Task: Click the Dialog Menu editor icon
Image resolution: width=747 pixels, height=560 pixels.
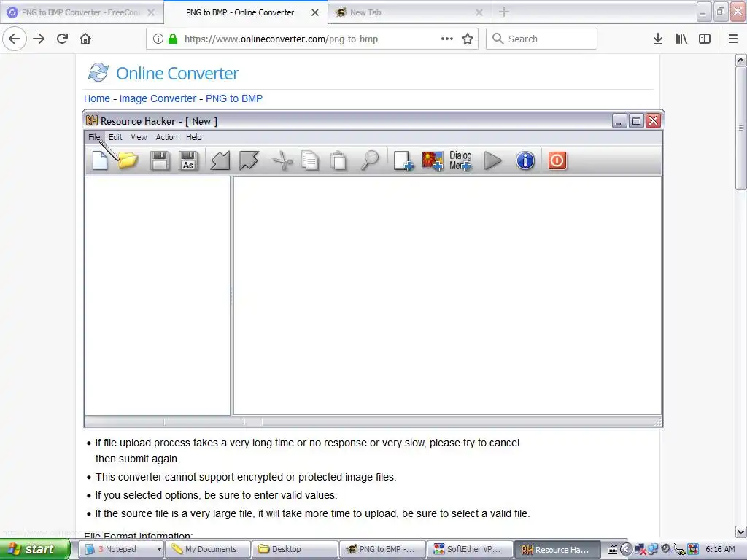Action: click(x=461, y=160)
